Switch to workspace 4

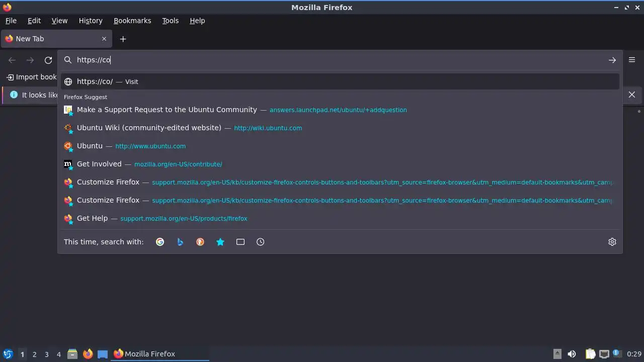pyautogui.click(x=58, y=354)
